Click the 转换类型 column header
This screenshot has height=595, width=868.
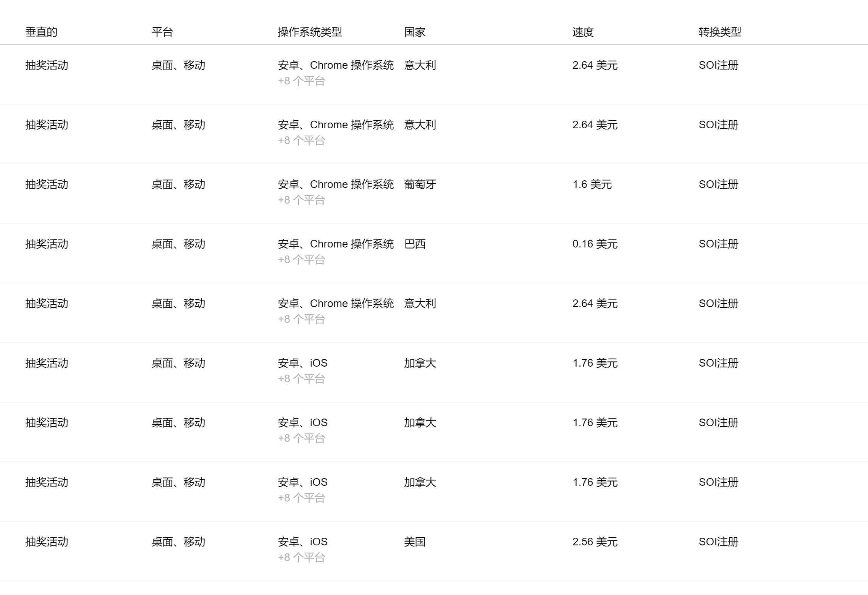[x=720, y=32]
